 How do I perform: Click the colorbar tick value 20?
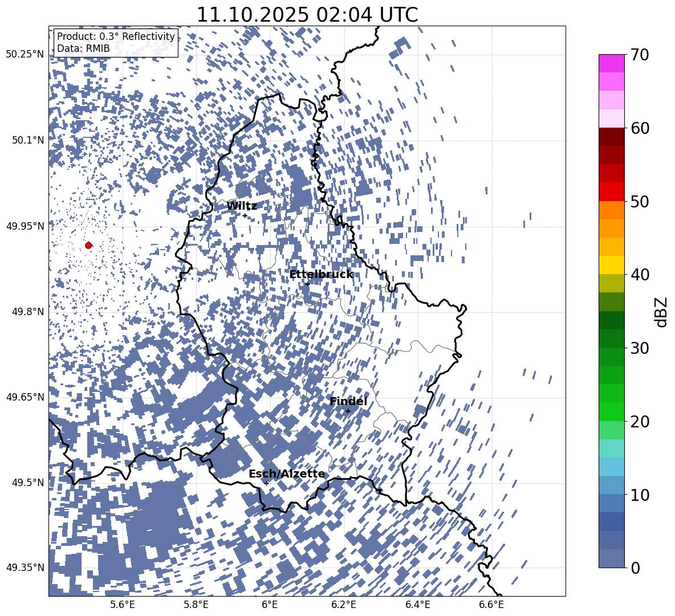tap(640, 421)
